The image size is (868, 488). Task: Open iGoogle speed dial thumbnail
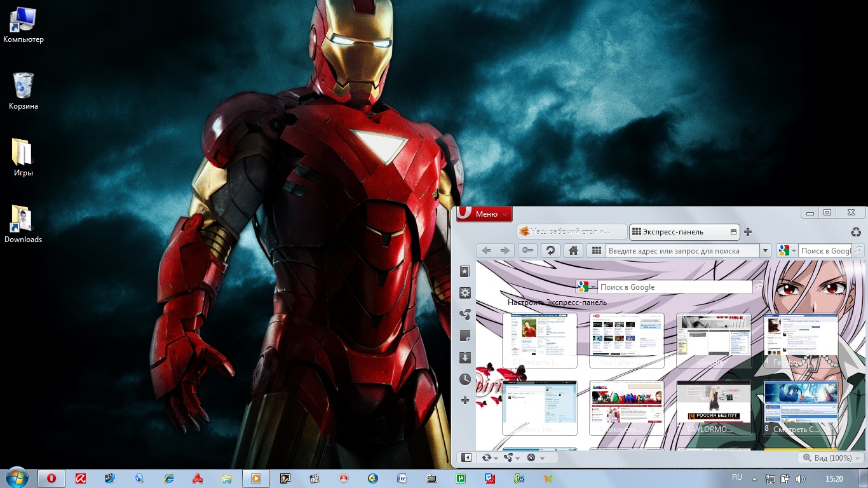point(714,340)
